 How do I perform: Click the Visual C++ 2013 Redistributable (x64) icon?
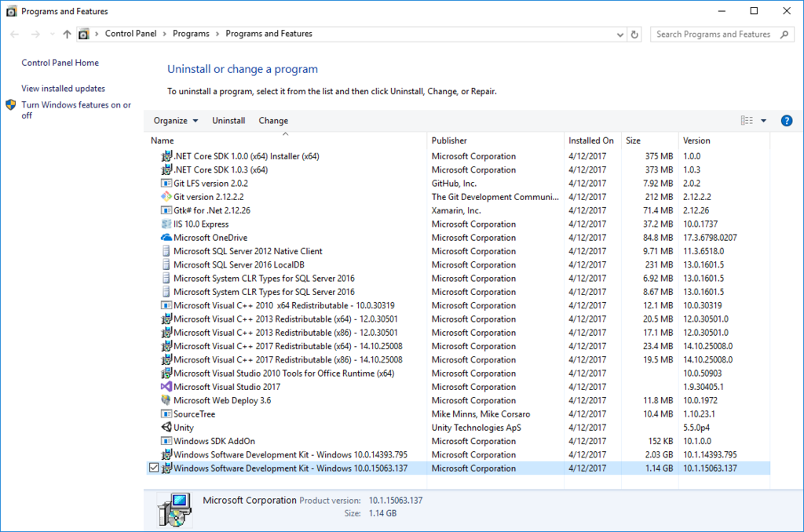166,319
